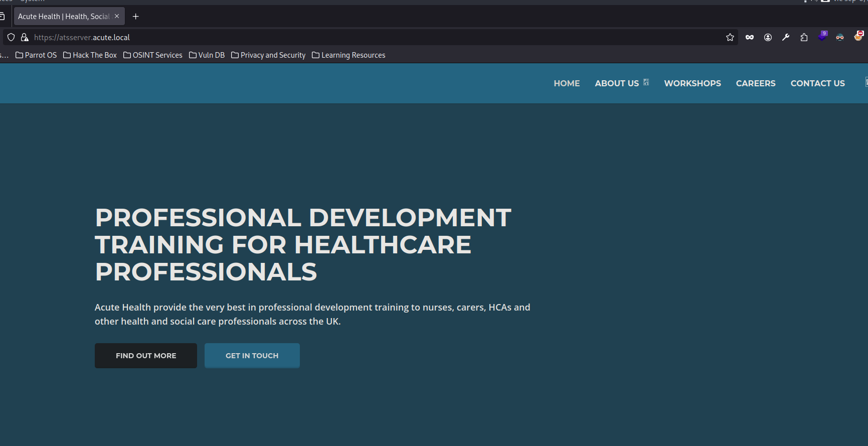Click the private browsing mask icon
The image size is (868, 446).
point(750,37)
